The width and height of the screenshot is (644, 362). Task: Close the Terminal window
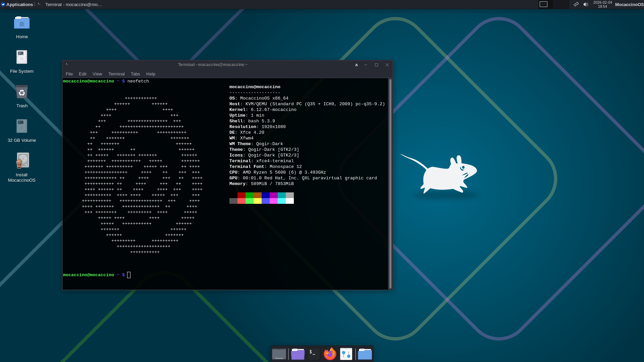click(387, 65)
